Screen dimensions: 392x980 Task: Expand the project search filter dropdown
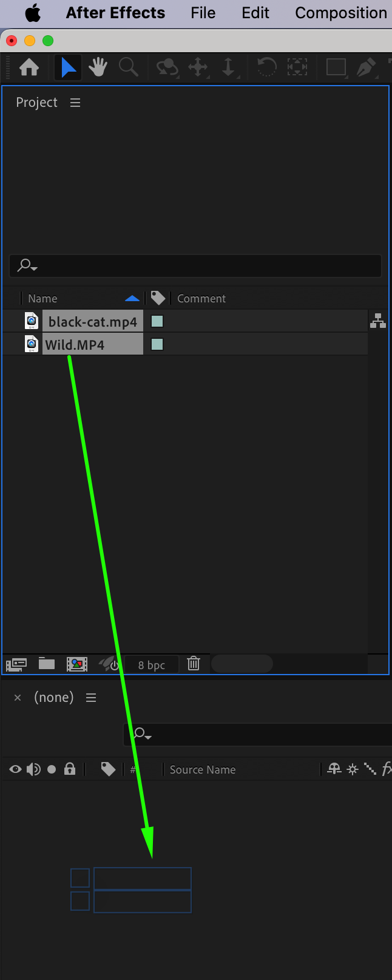tap(27, 265)
